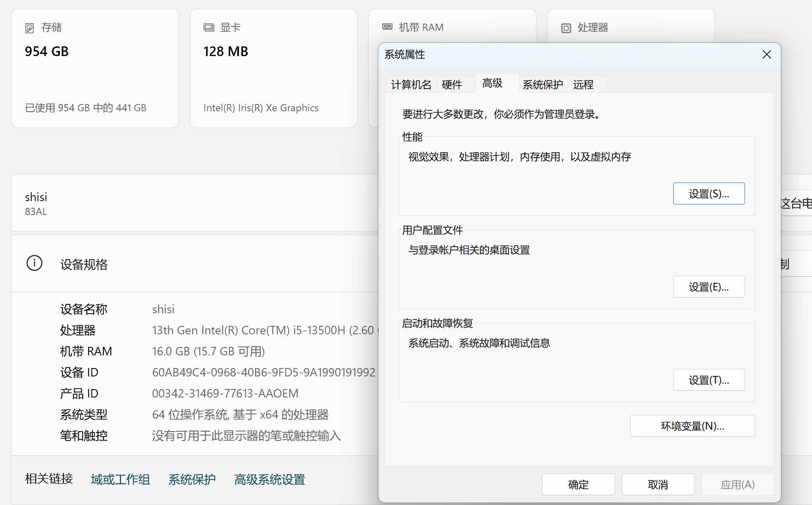The width and height of the screenshot is (812, 505).
Task: Go to the 远程 tab
Action: pyautogui.click(x=583, y=85)
